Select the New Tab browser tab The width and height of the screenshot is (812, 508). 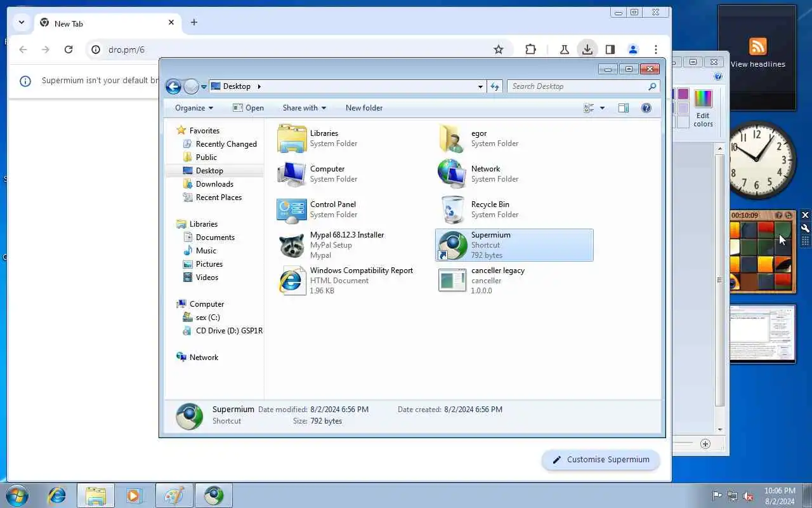click(x=108, y=23)
